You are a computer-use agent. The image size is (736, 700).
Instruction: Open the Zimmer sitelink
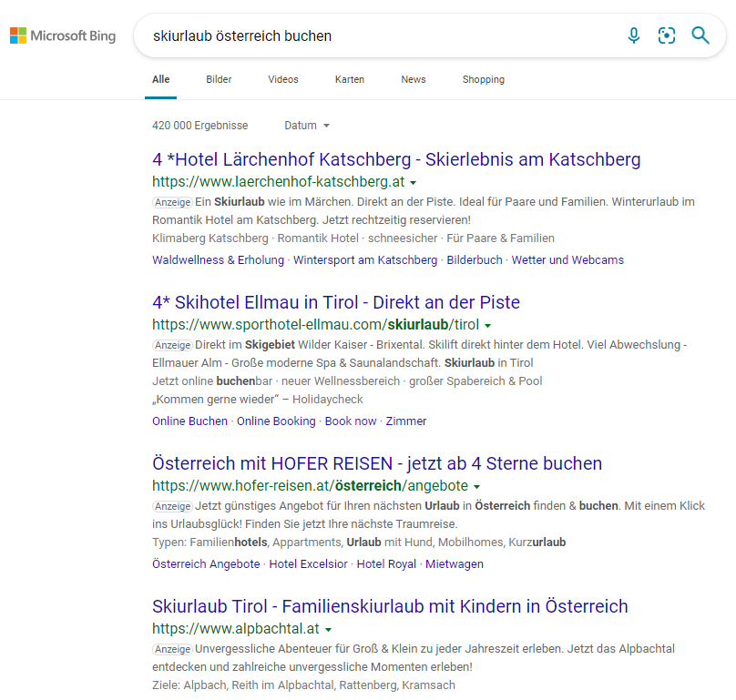[x=406, y=421]
